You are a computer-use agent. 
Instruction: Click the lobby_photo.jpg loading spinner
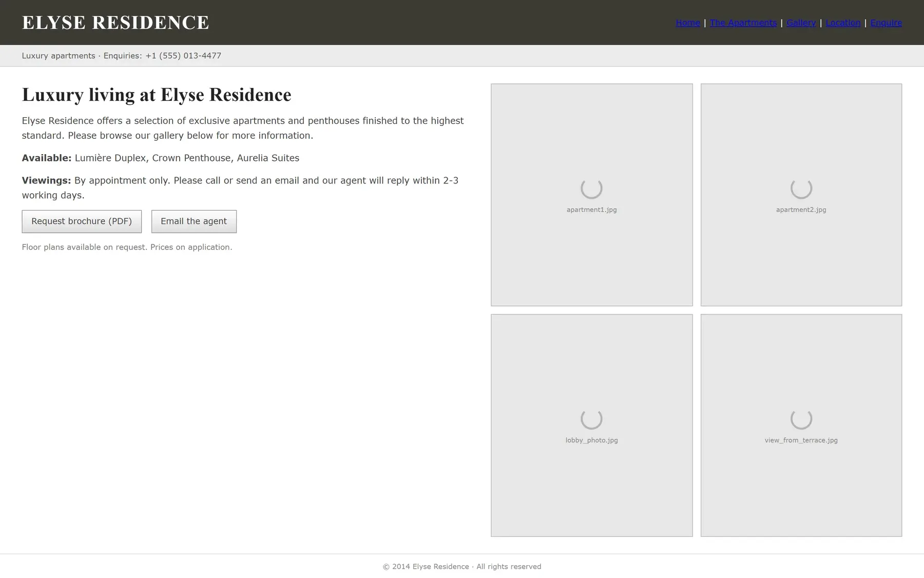591,419
